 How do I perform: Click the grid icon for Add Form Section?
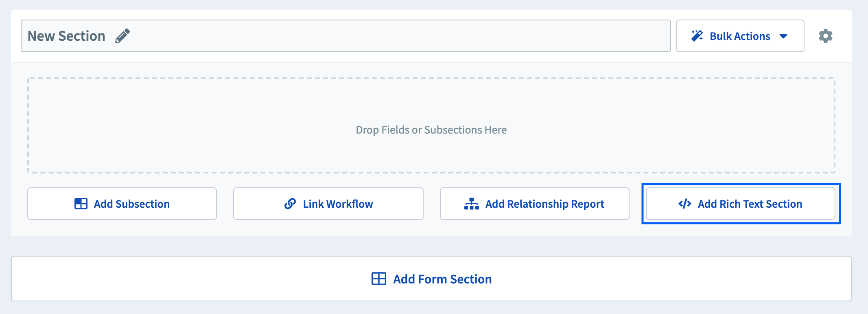[x=378, y=279]
